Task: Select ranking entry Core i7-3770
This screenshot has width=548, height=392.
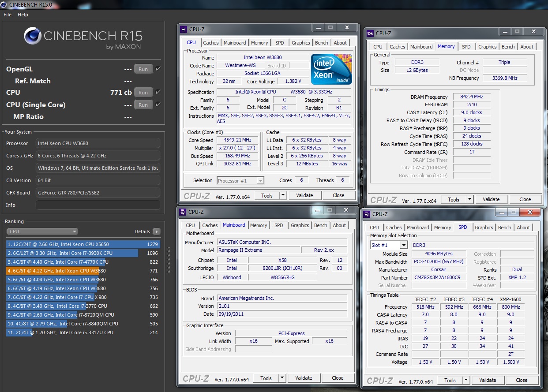Action: 83,306
